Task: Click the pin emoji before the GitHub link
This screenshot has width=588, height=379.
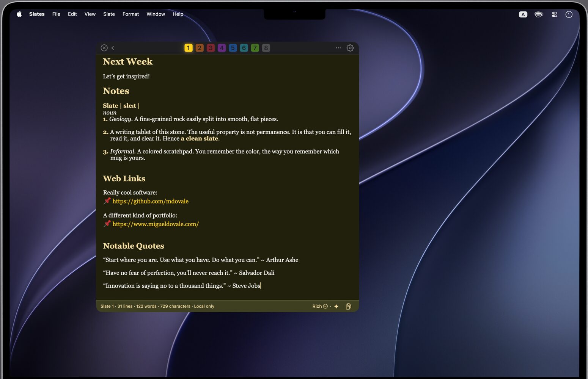Action: pos(107,201)
